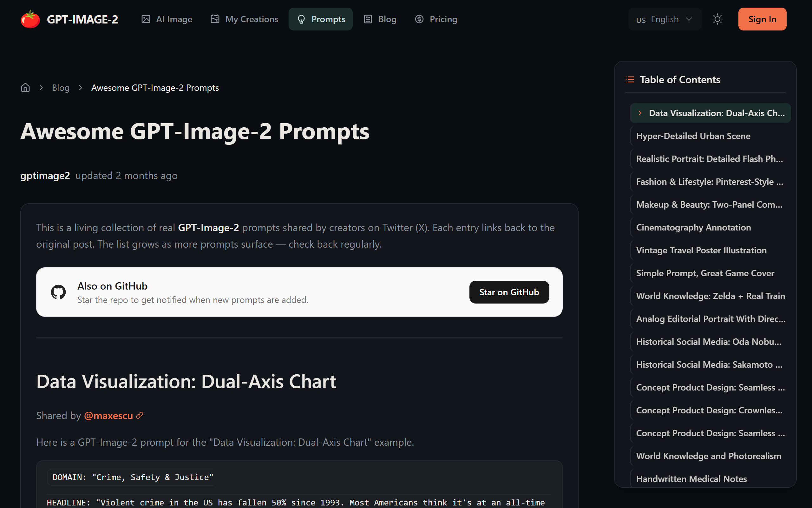Image resolution: width=812 pixels, height=508 pixels.
Task: Click the link icon next to @maxescu
Action: [x=140, y=416]
